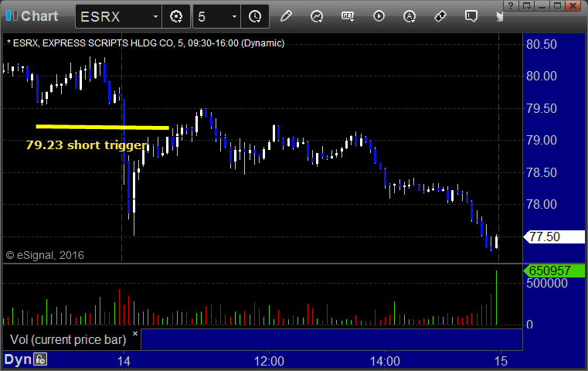
Task: Click the GET data toolbar icon
Action: (348, 16)
